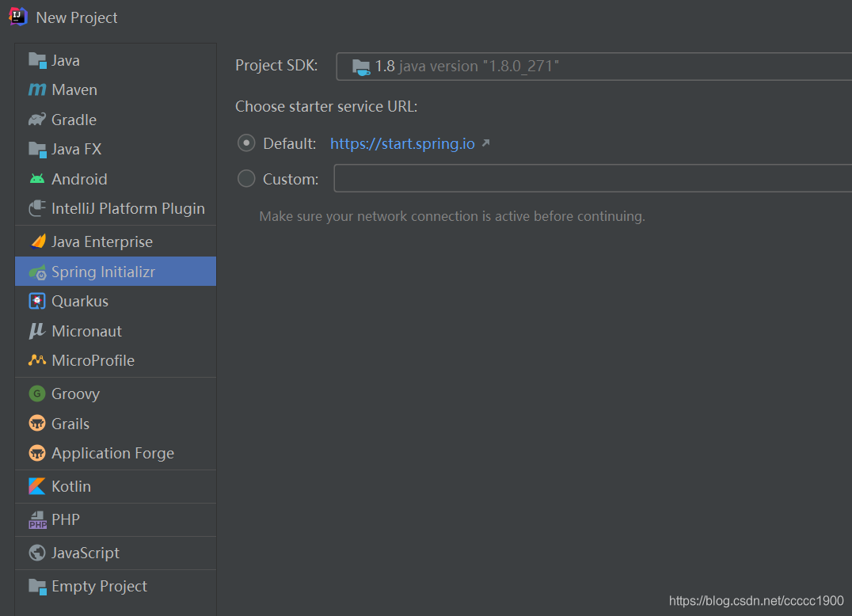Click the Grails icon
Viewport: 852px width, 616px height.
coord(37,423)
